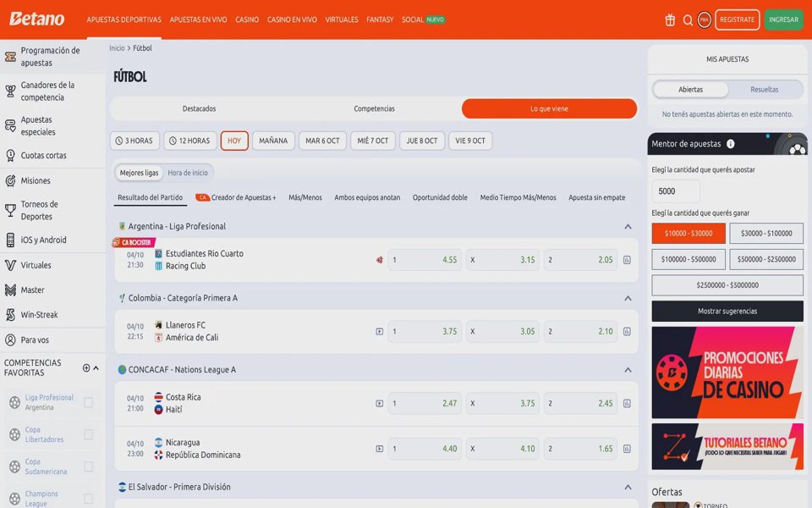Click live stream icon for Costa Rica match
This screenshot has width=812, height=508.
tap(380, 403)
